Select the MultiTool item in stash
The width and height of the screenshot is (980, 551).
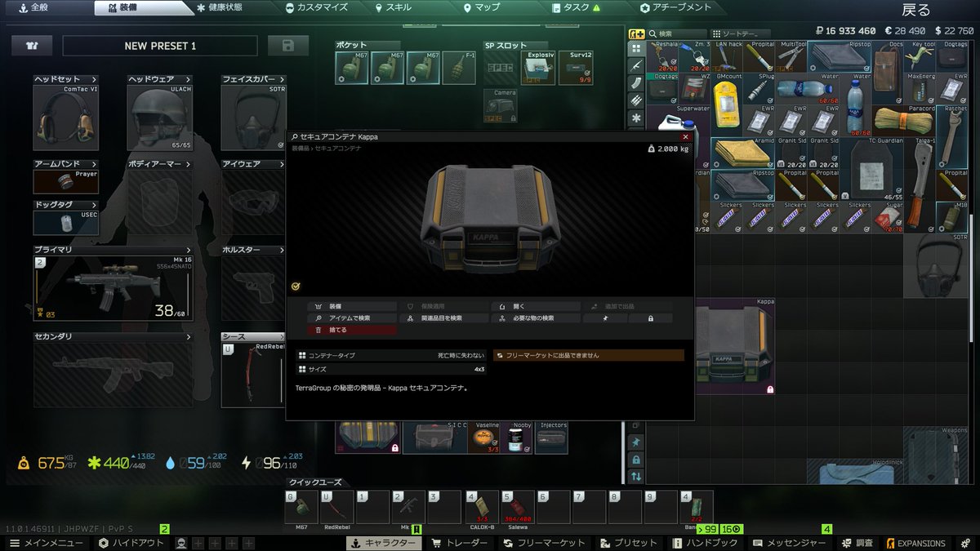click(791, 57)
